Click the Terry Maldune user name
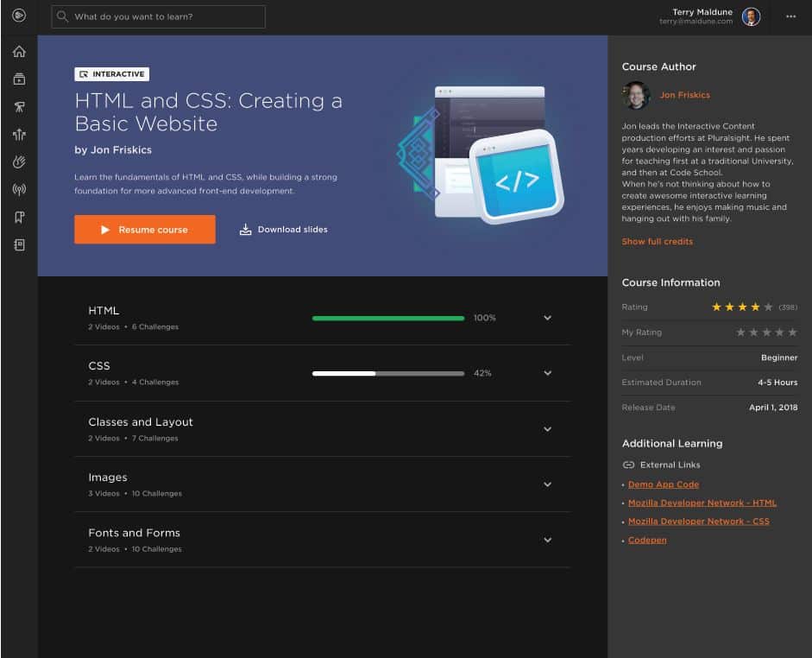The image size is (812, 658). (x=702, y=12)
